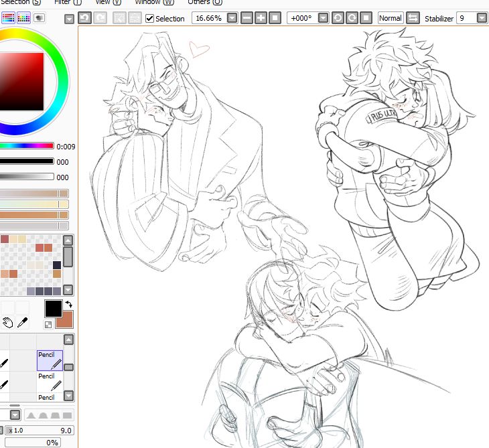Click the black foreground color box
The width and height of the screenshot is (489, 448).
[54, 309]
